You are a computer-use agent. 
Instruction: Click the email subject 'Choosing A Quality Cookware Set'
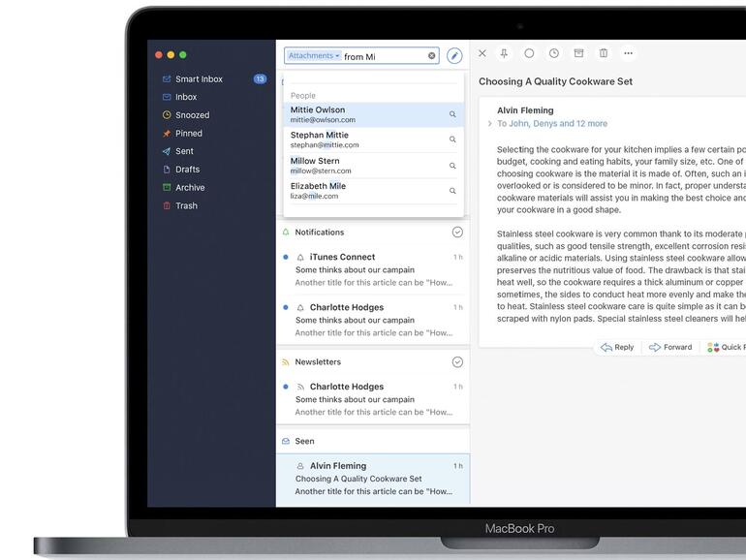[x=555, y=81]
